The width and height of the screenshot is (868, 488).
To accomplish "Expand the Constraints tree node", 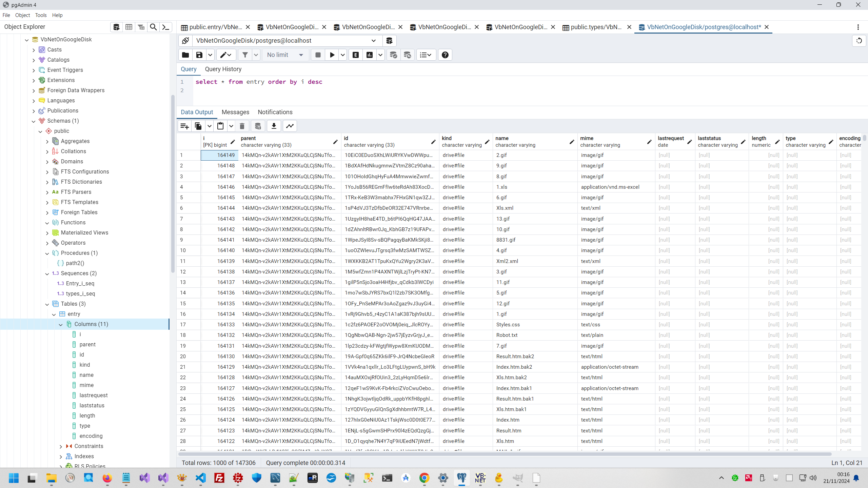I will [x=61, y=446].
